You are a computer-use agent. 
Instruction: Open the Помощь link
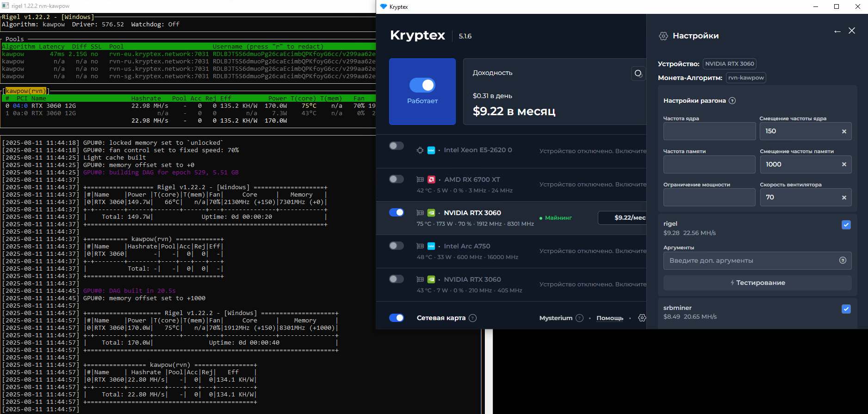[x=609, y=318]
